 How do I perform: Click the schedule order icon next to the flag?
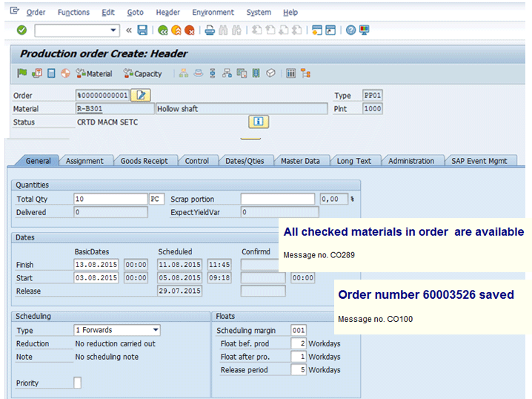point(36,73)
